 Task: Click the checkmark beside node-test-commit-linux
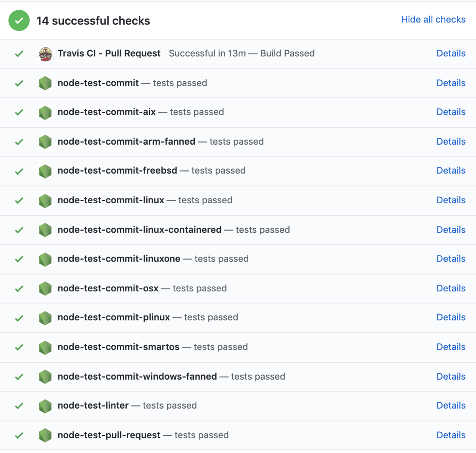19,201
